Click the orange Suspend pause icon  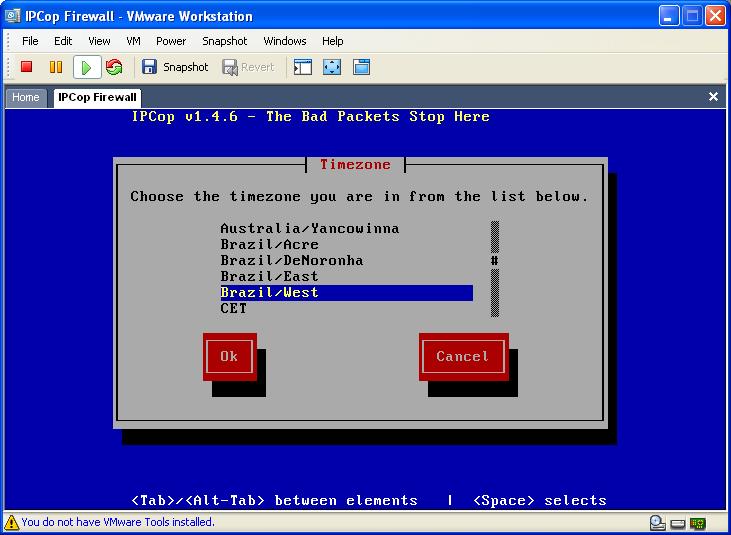point(56,67)
